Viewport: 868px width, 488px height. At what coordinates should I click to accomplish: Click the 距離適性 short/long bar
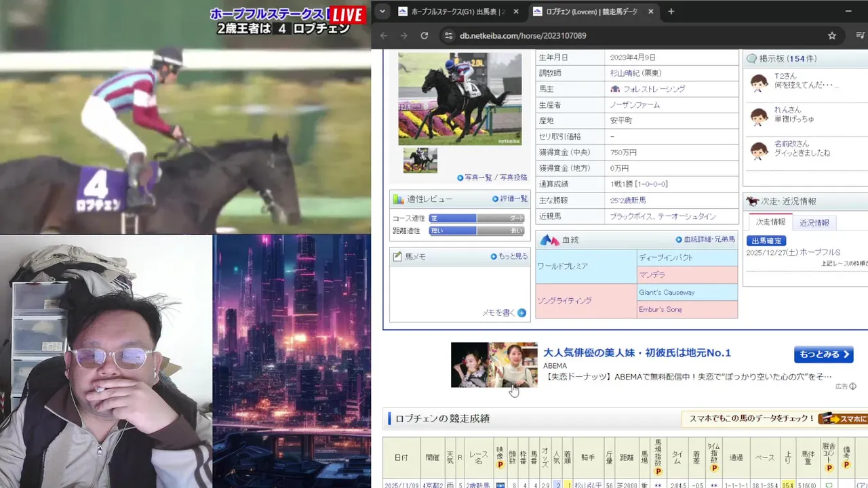click(477, 230)
